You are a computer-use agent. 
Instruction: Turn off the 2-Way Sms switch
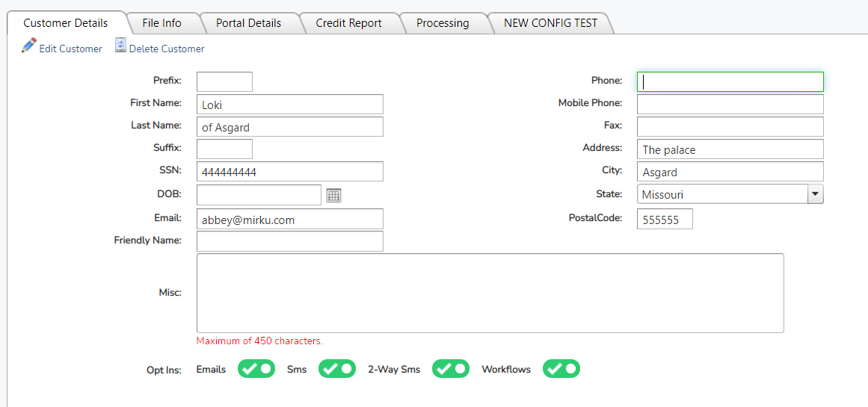451,369
